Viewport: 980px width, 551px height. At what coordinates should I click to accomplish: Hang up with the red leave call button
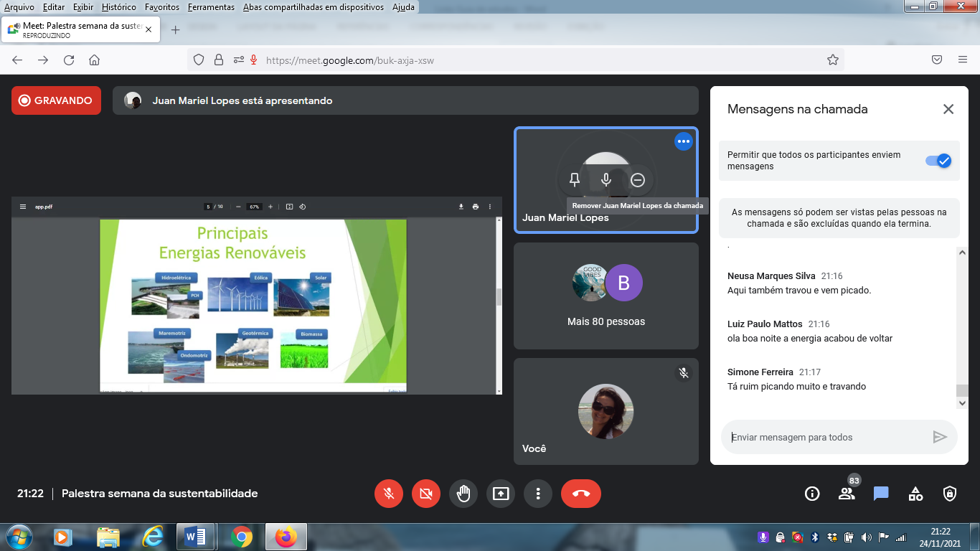[x=581, y=494]
